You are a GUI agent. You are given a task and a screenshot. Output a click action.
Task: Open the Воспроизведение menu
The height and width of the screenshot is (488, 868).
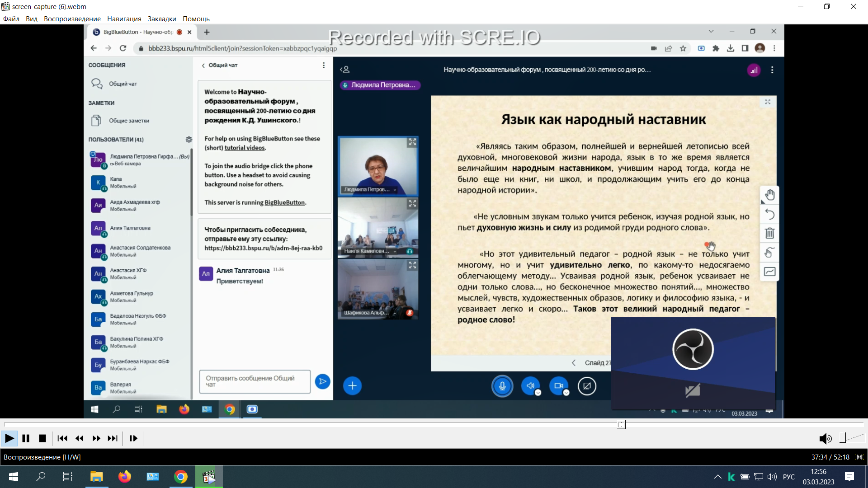coord(72,19)
